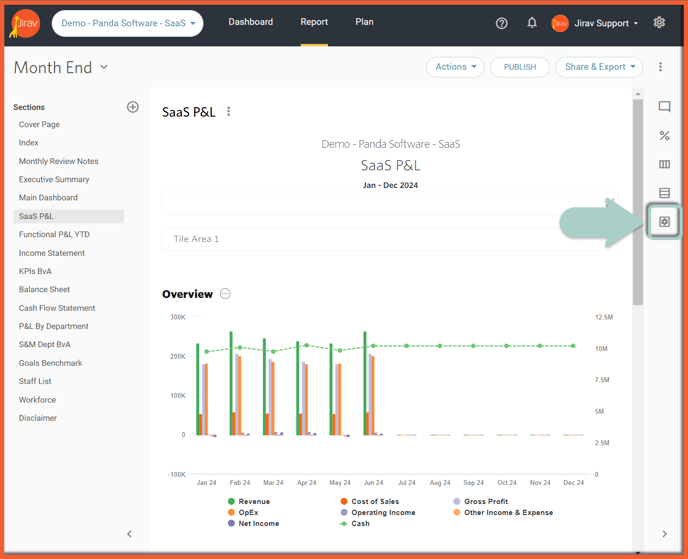Open report three-dot overflow menu
688x559 pixels.
tap(660, 67)
